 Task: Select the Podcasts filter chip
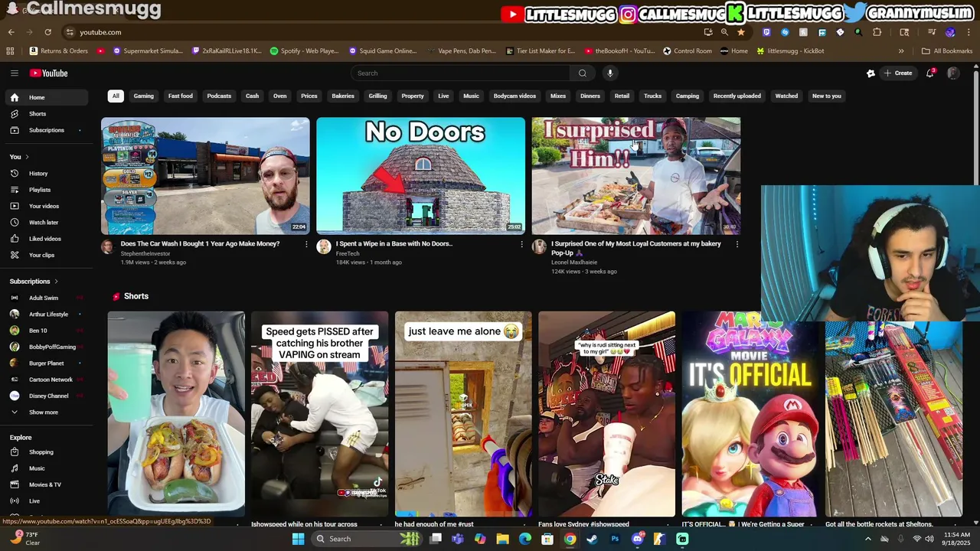(x=219, y=96)
